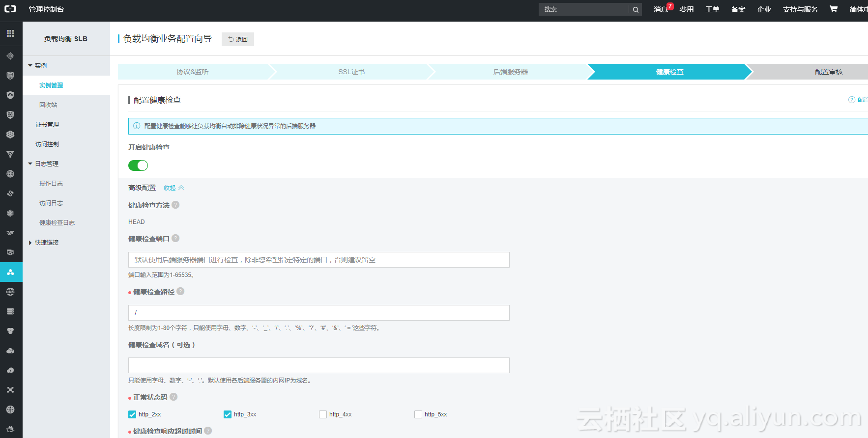Open the folder-cloud sidebar icon
Image resolution: width=868 pixels, height=438 pixels.
10,252
